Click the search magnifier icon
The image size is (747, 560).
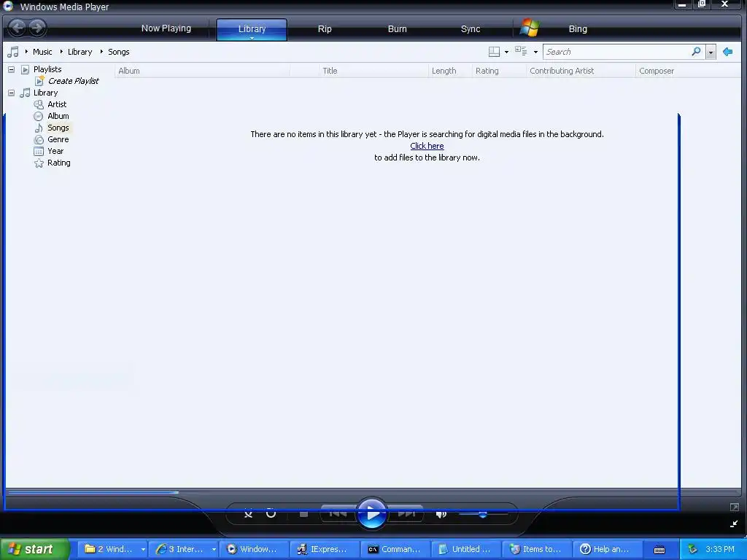pyautogui.click(x=696, y=52)
